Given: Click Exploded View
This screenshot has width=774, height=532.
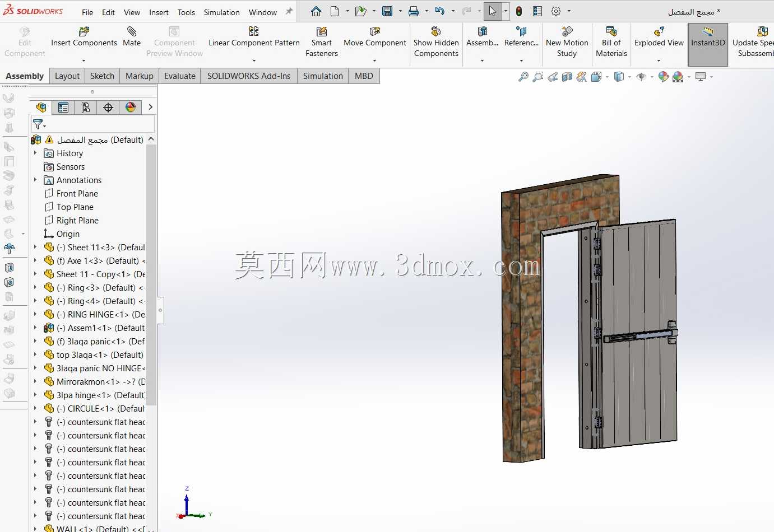Looking at the screenshot, I should click(659, 37).
